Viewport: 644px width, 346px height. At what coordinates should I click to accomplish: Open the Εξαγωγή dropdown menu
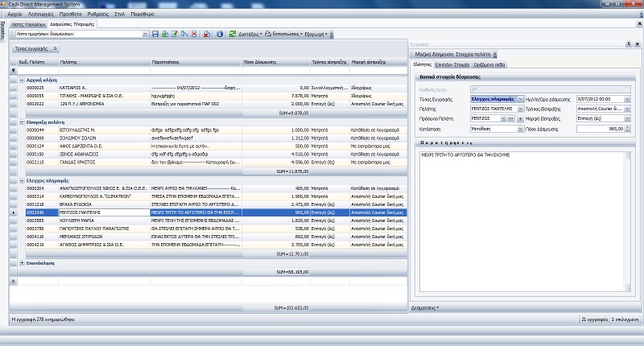[x=316, y=34]
